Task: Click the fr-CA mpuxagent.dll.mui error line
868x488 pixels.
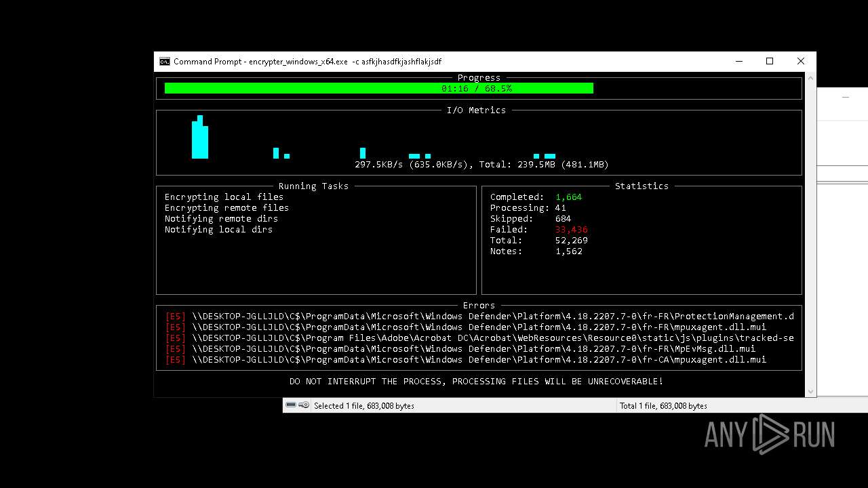Action: coord(466,359)
